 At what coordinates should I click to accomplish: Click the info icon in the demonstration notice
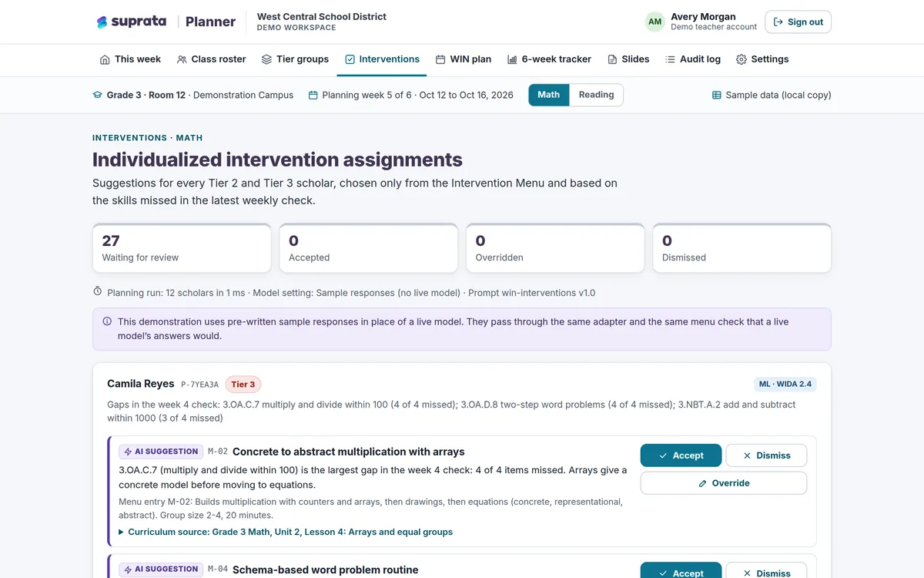click(x=107, y=321)
